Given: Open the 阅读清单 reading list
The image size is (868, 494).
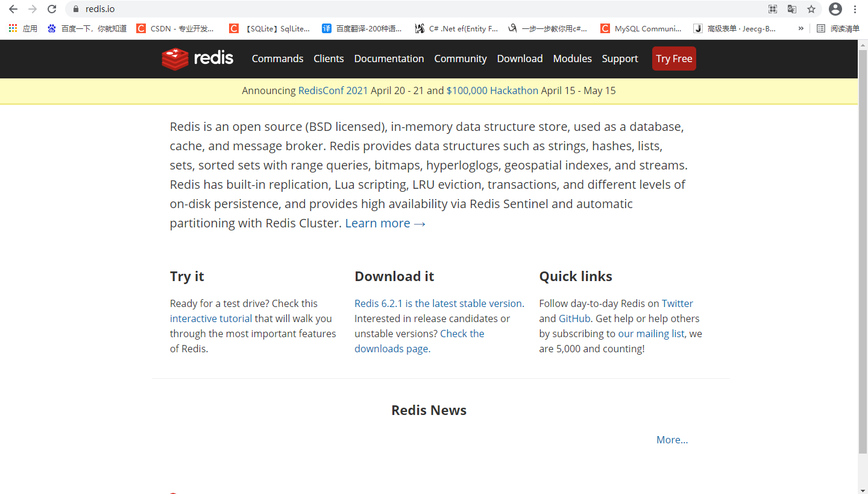Looking at the screenshot, I should click(838, 28).
